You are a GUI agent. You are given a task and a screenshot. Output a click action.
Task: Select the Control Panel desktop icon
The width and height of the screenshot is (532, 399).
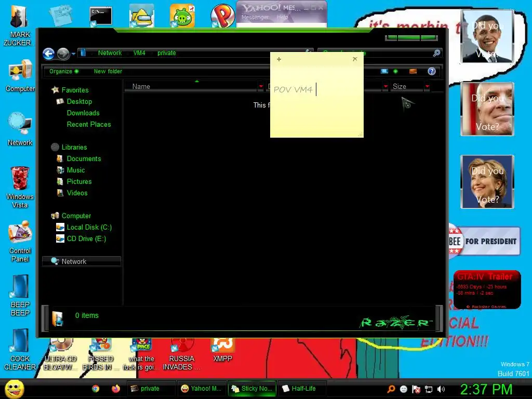coord(20,241)
